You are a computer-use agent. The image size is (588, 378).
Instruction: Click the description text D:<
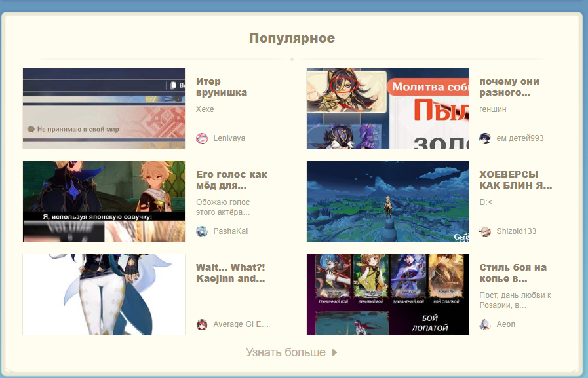tap(485, 202)
